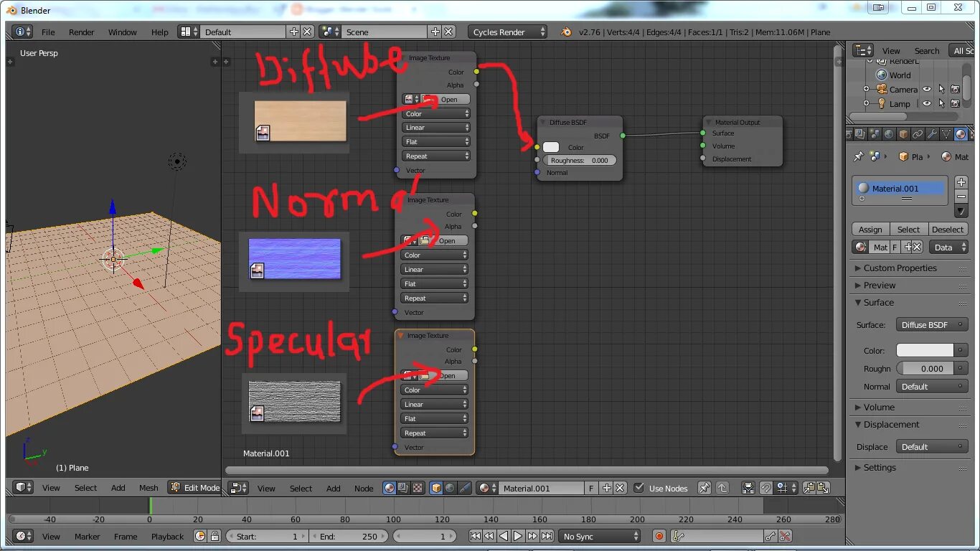Open material slot specials arrow menu
The width and height of the screenshot is (980, 551).
[961, 211]
